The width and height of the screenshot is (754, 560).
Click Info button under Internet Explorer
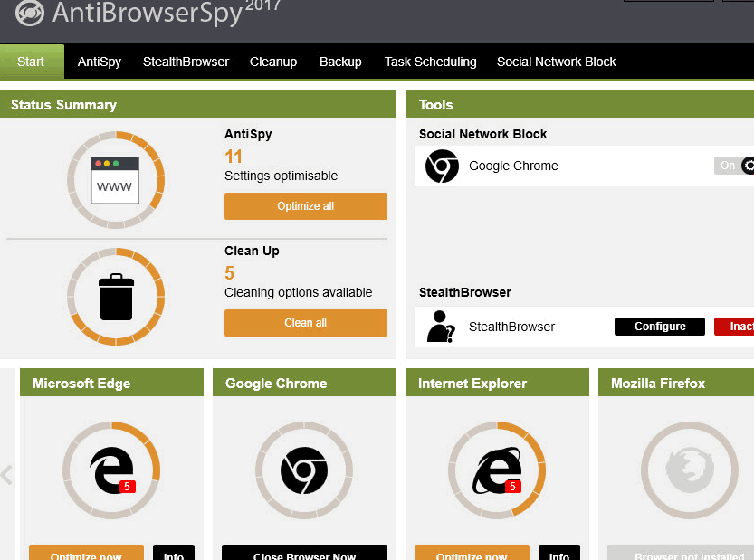(x=559, y=553)
